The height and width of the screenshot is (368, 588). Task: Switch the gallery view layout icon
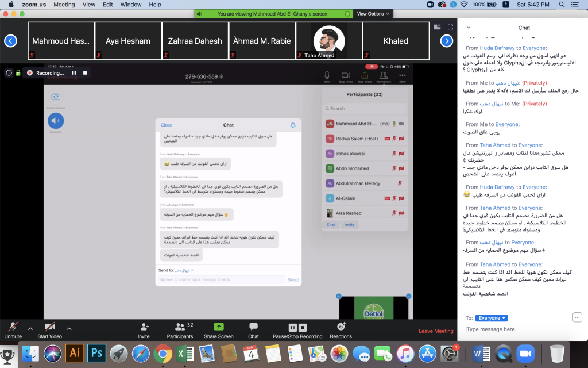click(437, 27)
